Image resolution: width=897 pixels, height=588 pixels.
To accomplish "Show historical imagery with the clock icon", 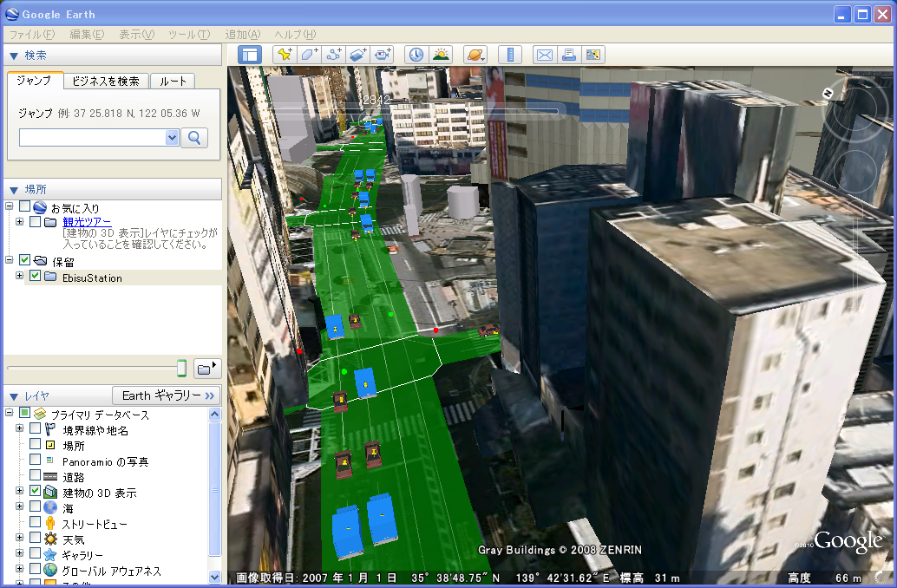I will click(x=416, y=55).
